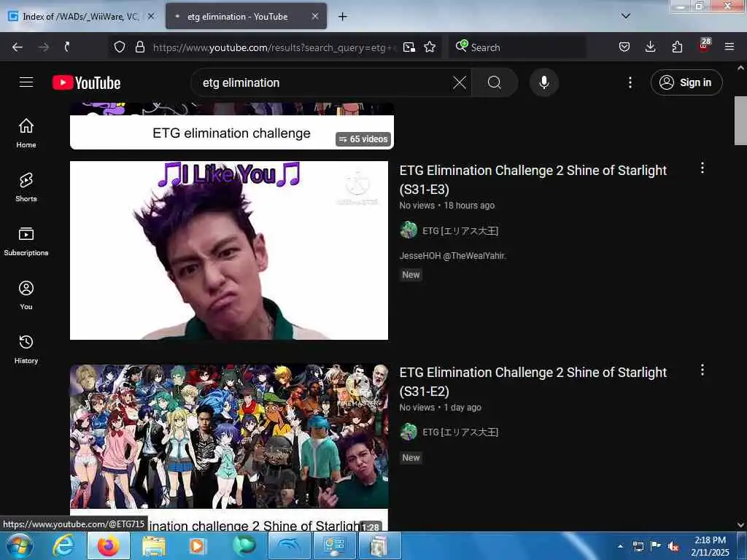Click the address bar URL

[x=274, y=47]
